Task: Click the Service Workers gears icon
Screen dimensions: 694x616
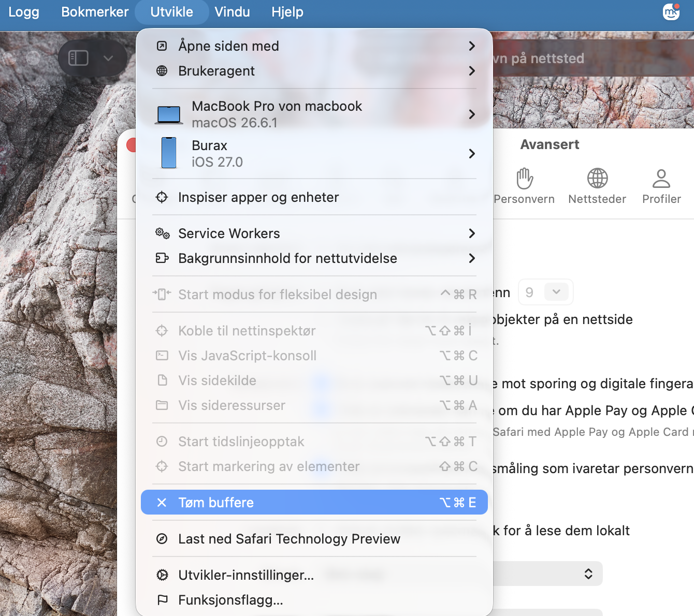Action: pos(162,233)
